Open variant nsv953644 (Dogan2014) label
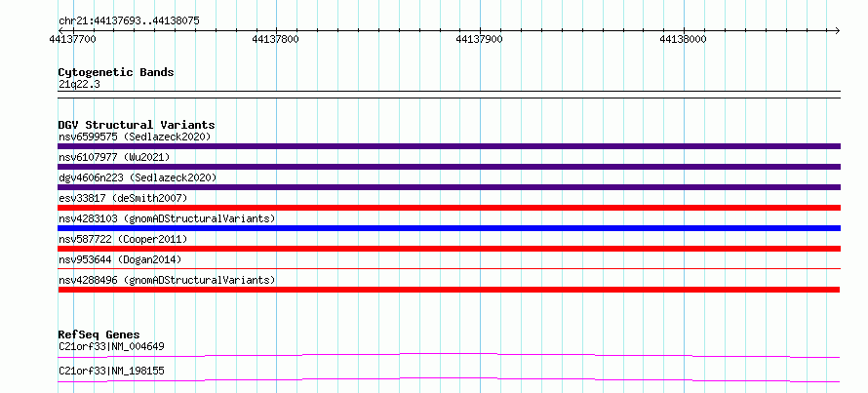Image resolution: width=868 pixels, height=393 pixels. 120,259
